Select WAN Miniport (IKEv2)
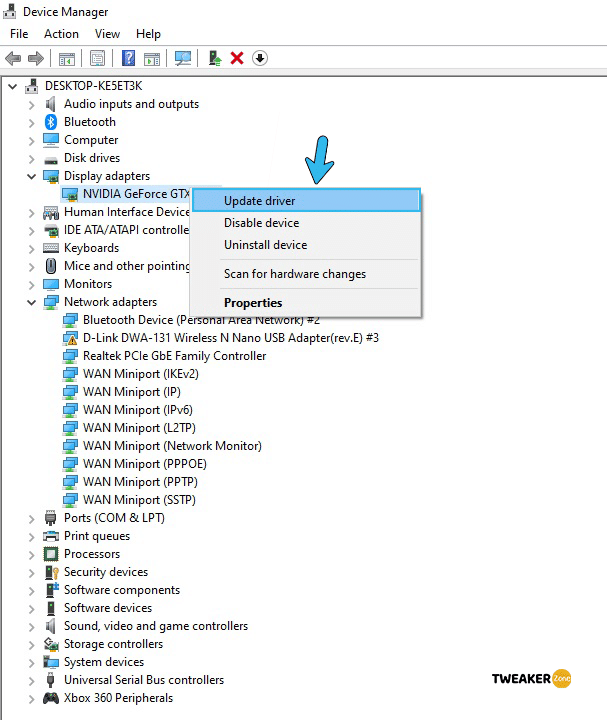607x720 pixels. (141, 374)
